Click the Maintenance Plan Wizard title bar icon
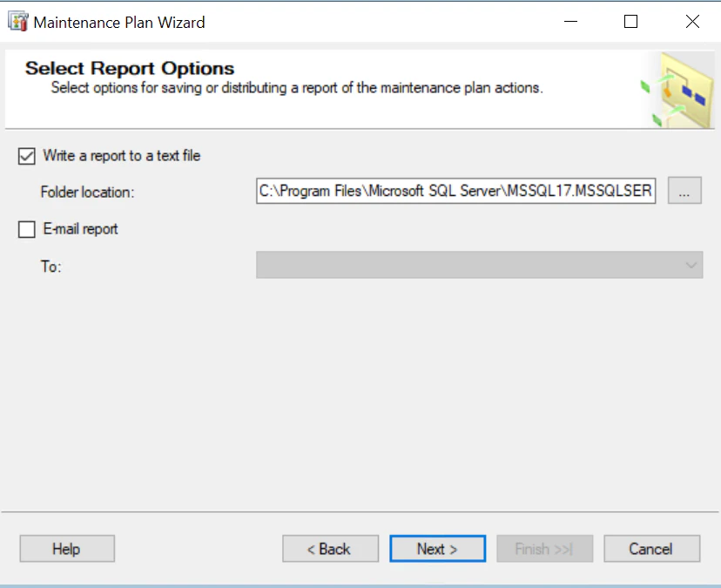 (x=17, y=22)
